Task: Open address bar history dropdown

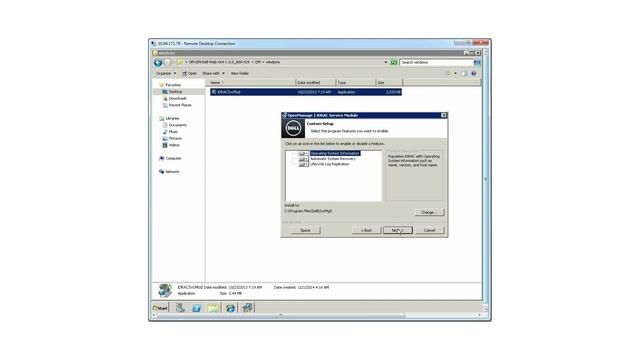Action: (x=386, y=62)
